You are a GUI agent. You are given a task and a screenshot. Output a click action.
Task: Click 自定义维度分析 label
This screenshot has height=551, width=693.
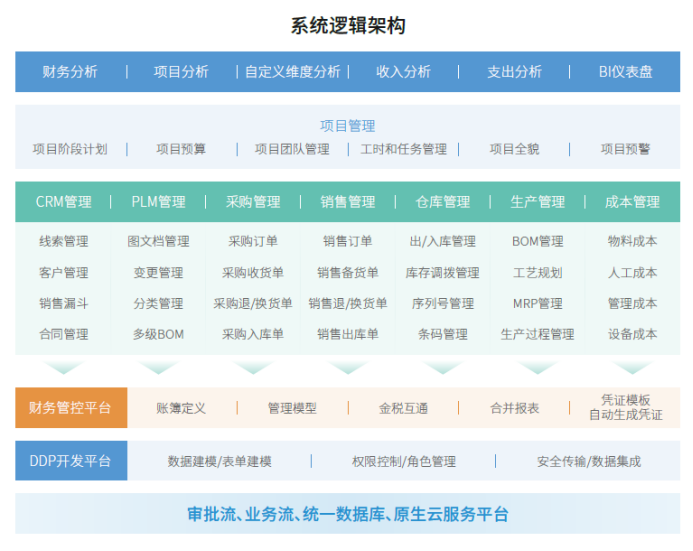click(293, 72)
